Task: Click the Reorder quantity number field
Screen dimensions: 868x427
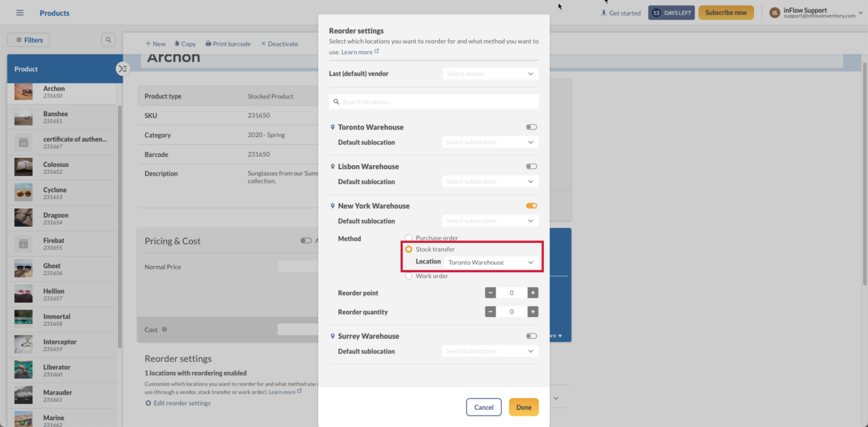Action: (511, 312)
